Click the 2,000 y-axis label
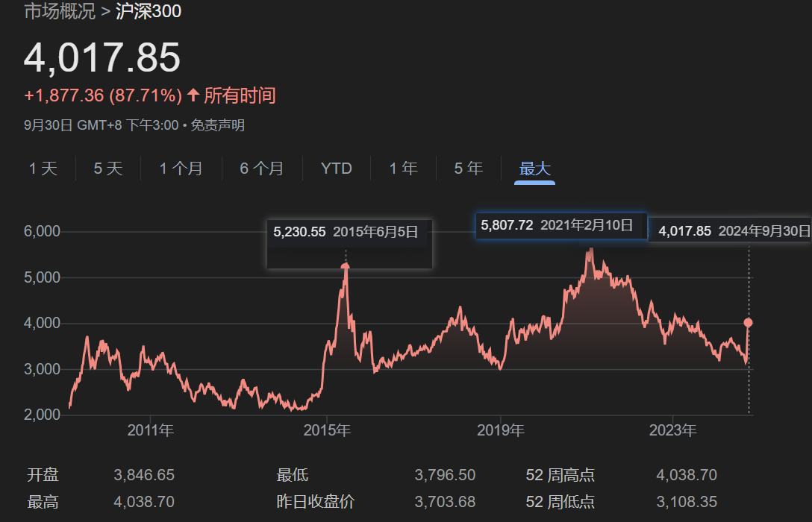The image size is (812, 522). [x=42, y=415]
